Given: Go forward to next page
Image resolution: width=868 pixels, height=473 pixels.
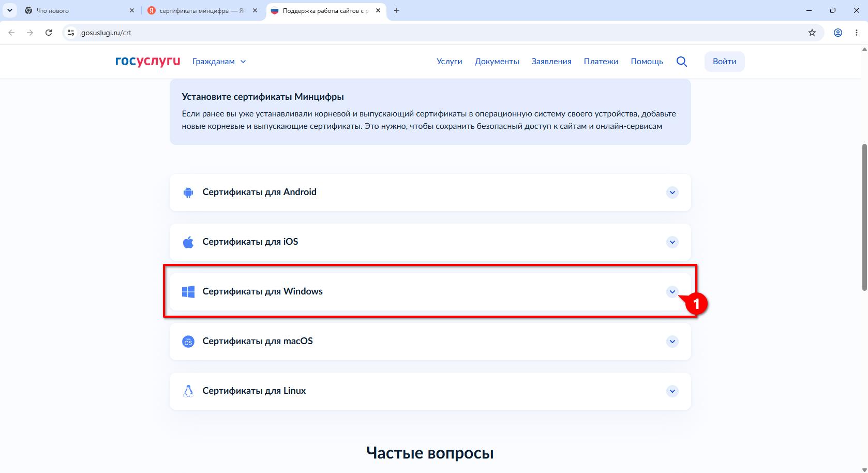Looking at the screenshot, I should (x=30, y=33).
